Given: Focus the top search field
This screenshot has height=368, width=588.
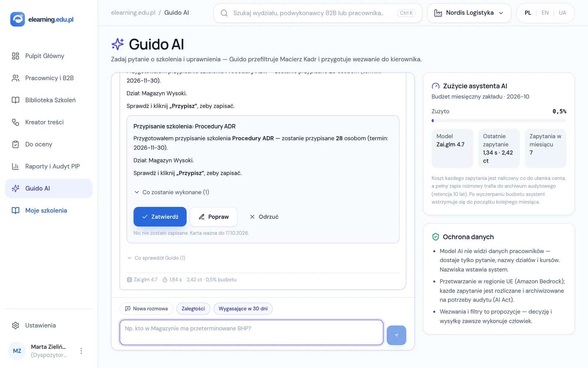Looking at the screenshot, I should click(x=318, y=13).
